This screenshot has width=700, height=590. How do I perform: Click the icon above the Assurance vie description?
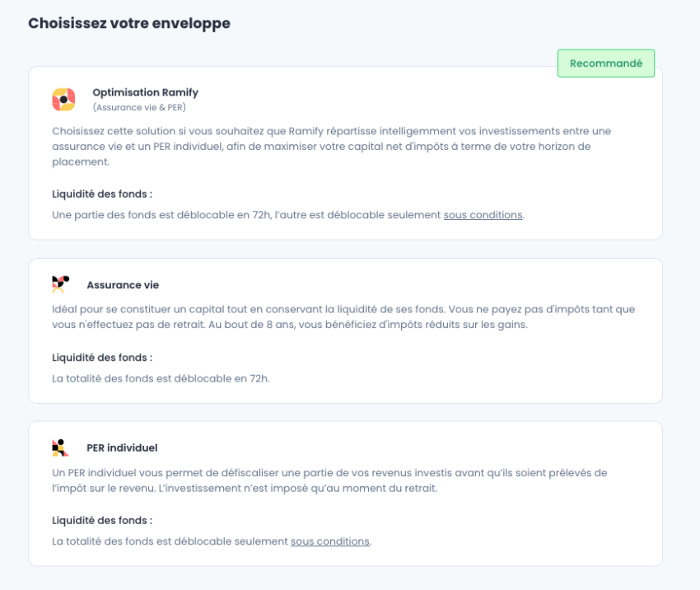coord(60,284)
